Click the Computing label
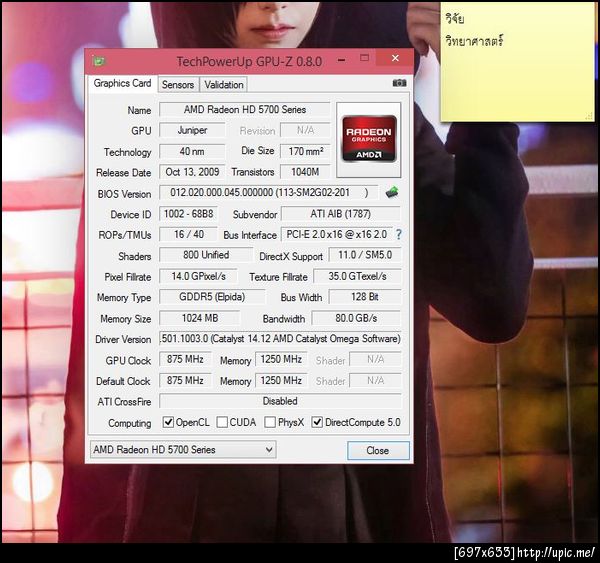Screen dimensions: 600x563 130,423
